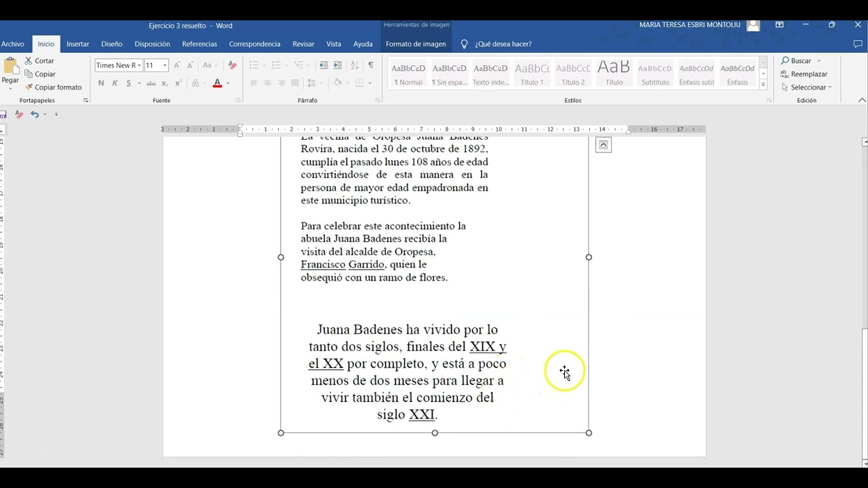Click the Reemplazar icon in Edición
The height and width of the screenshot is (488, 868).
click(785, 74)
